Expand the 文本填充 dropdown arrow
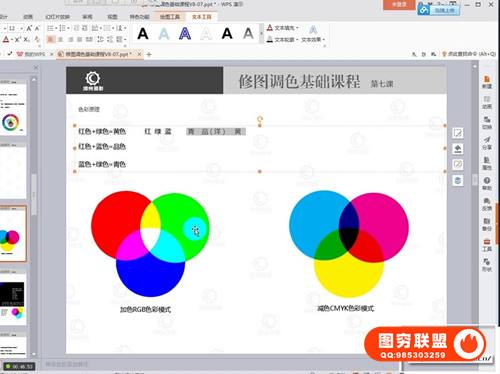 pos(297,28)
